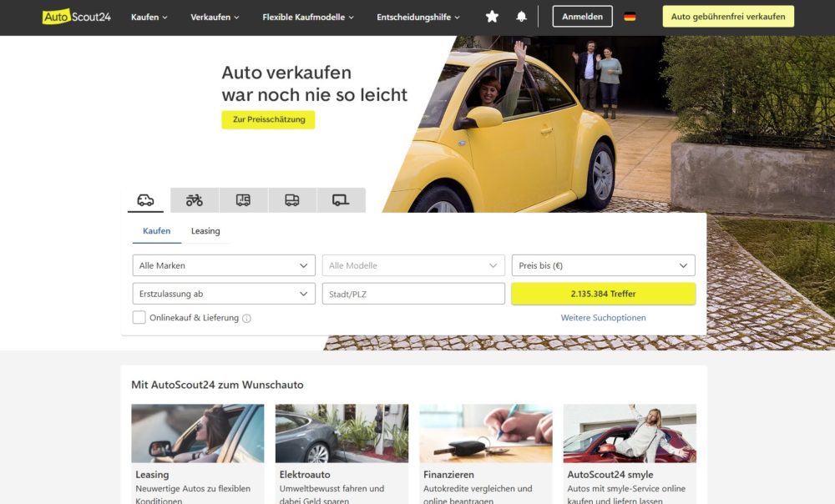Click the AutoScout24 smyle card heading

click(610, 474)
